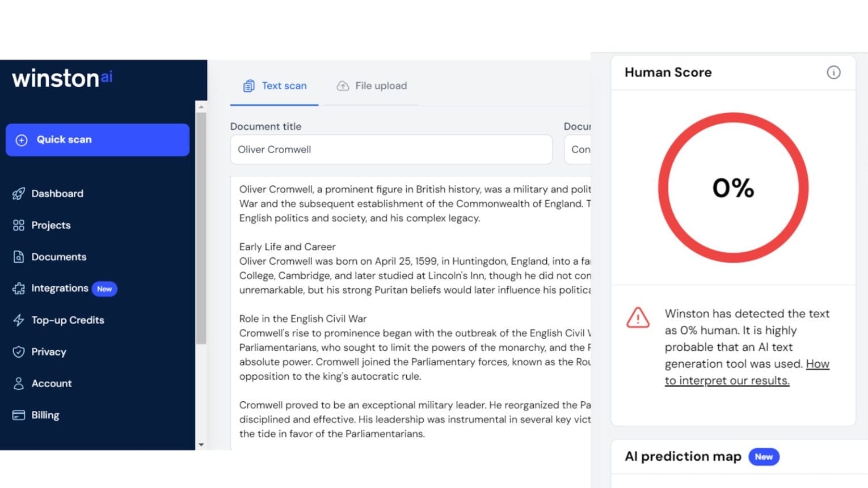Select the Top-up Credits lightning icon
The height and width of the screenshot is (488, 868).
[19, 320]
